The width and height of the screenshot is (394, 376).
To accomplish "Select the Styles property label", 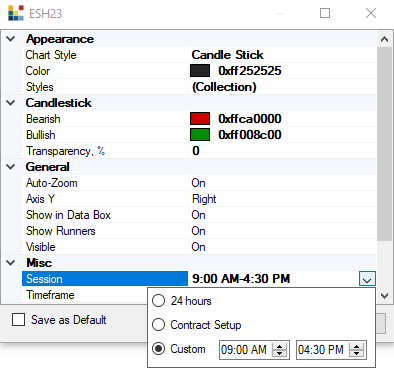I will pyautogui.click(x=40, y=87).
